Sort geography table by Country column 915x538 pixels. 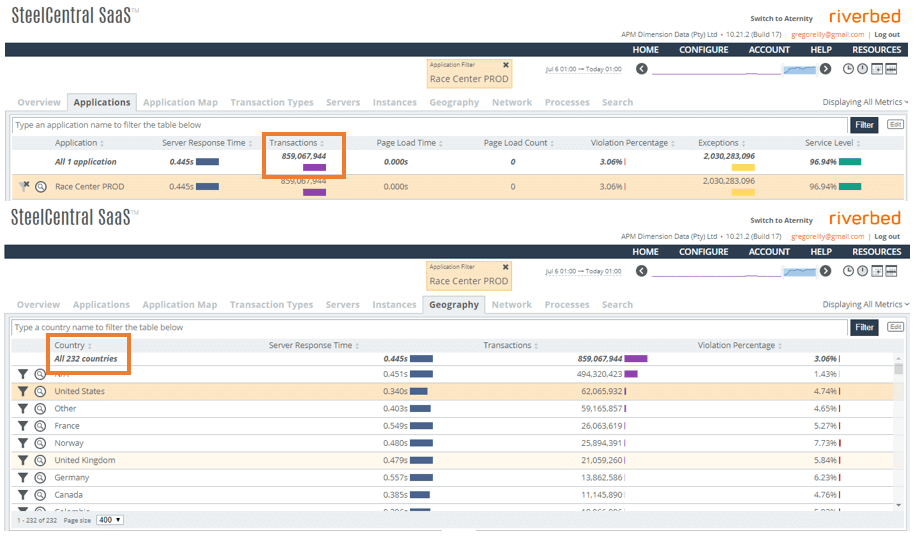[72, 345]
